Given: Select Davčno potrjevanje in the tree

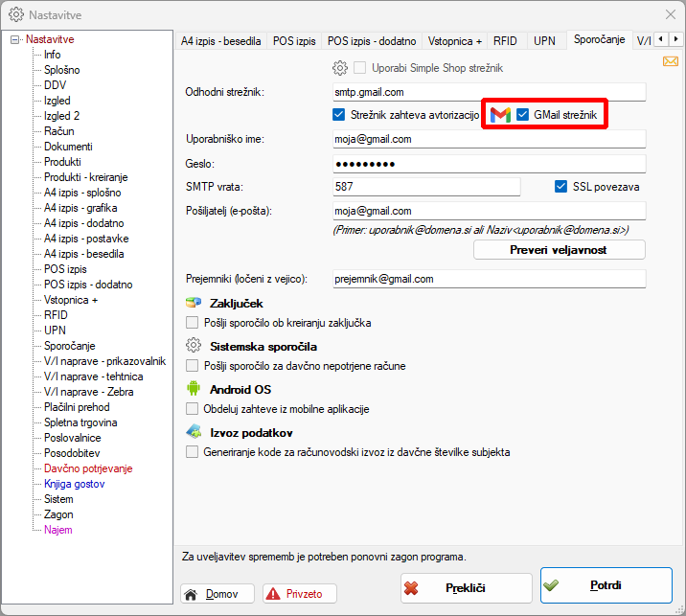Looking at the screenshot, I should [x=88, y=468].
